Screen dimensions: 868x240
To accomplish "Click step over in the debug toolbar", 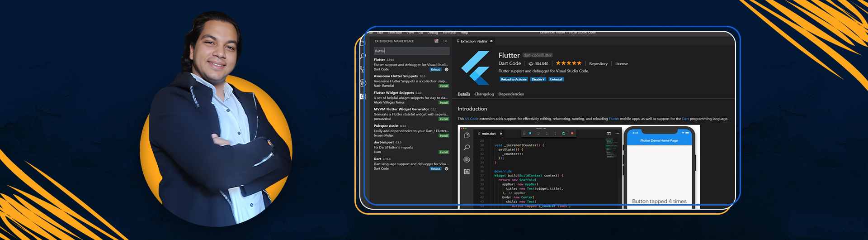I will pos(538,133).
